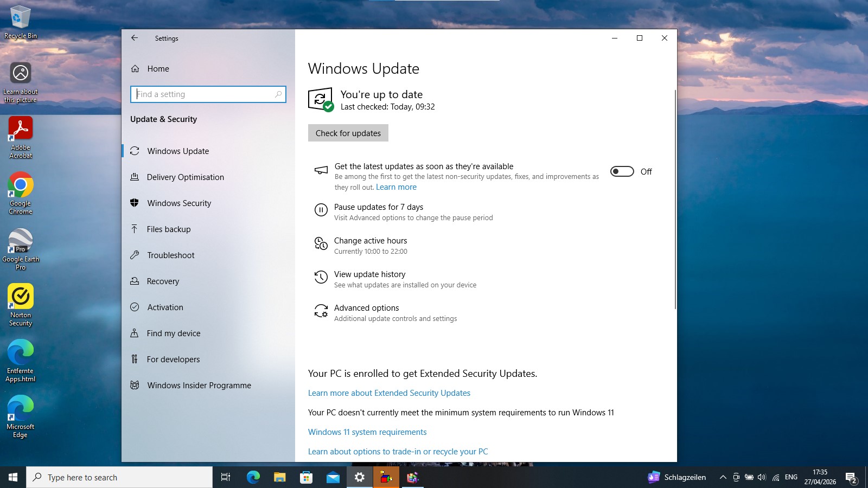This screenshot has width=868, height=488.
Task: Open the Windows Start menu
Action: (13, 477)
